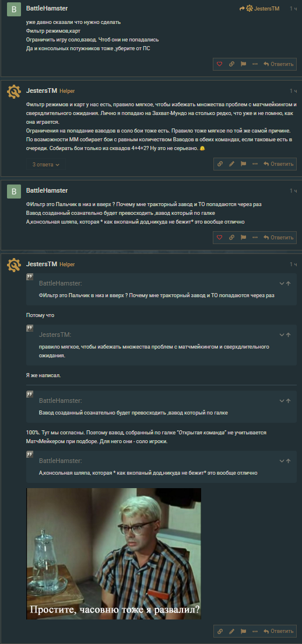This screenshot has width=302, height=644.
Task: Edit last JestersTM post with the pencil icon
Action: 231,631
